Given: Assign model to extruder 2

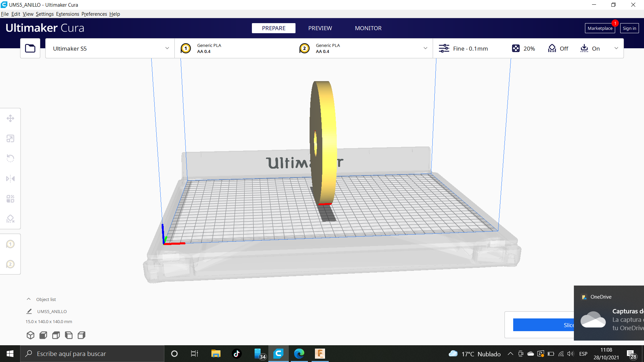Looking at the screenshot, I should click(x=10, y=264).
